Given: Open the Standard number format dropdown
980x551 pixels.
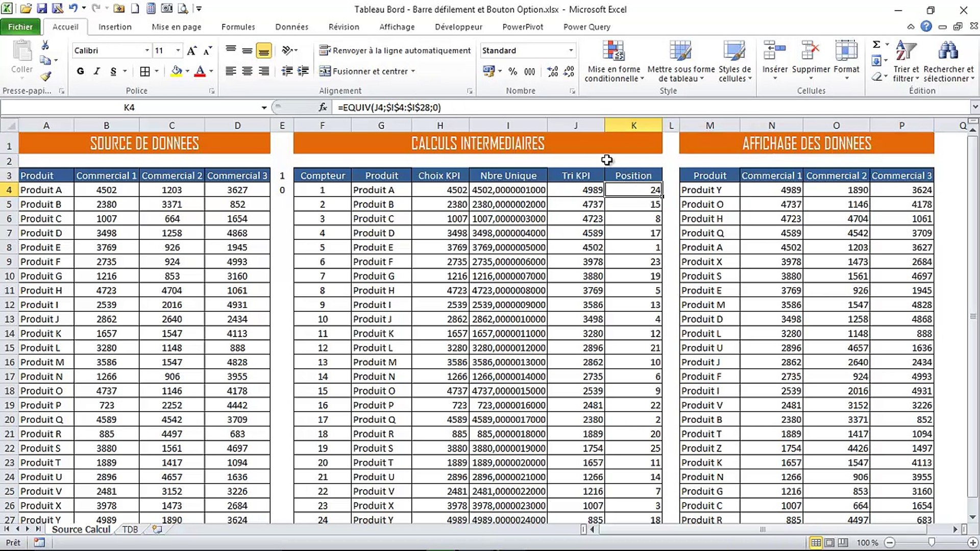Looking at the screenshot, I should click(570, 50).
